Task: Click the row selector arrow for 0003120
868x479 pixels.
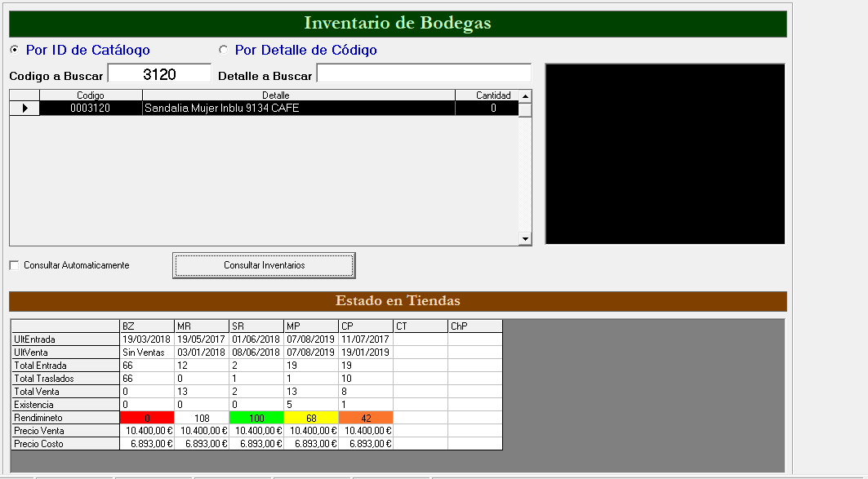Action: (24, 108)
